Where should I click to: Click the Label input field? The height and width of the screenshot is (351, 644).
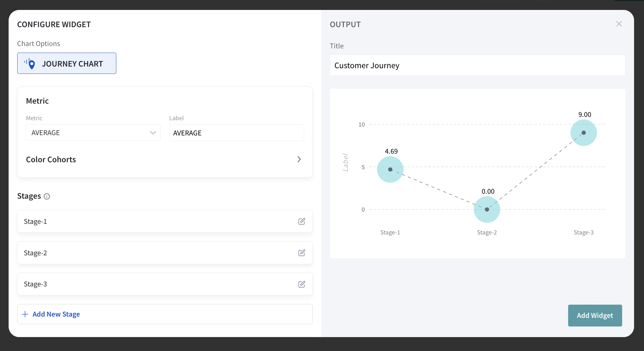point(237,133)
